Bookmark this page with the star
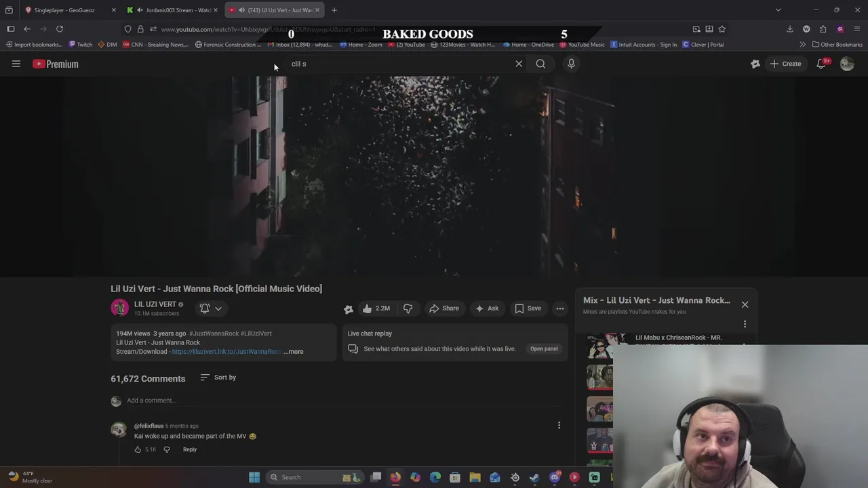The width and height of the screenshot is (868, 488). [722, 29]
